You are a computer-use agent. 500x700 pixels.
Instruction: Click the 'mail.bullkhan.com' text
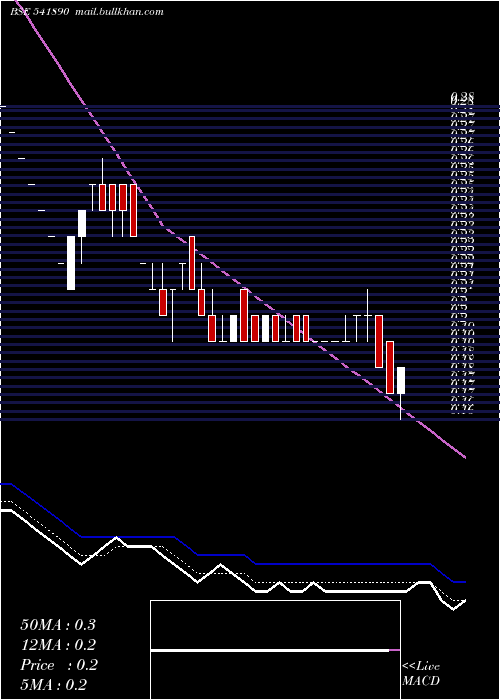118,12
